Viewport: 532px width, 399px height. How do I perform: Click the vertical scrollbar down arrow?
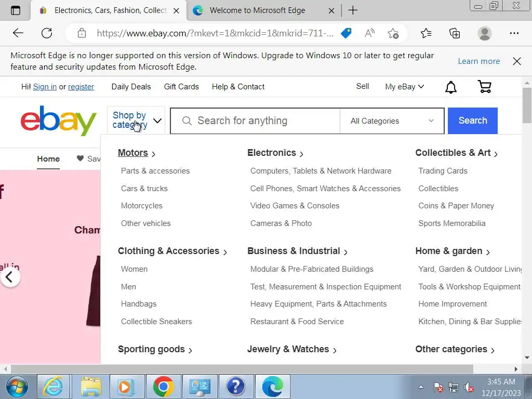click(x=527, y=357)
